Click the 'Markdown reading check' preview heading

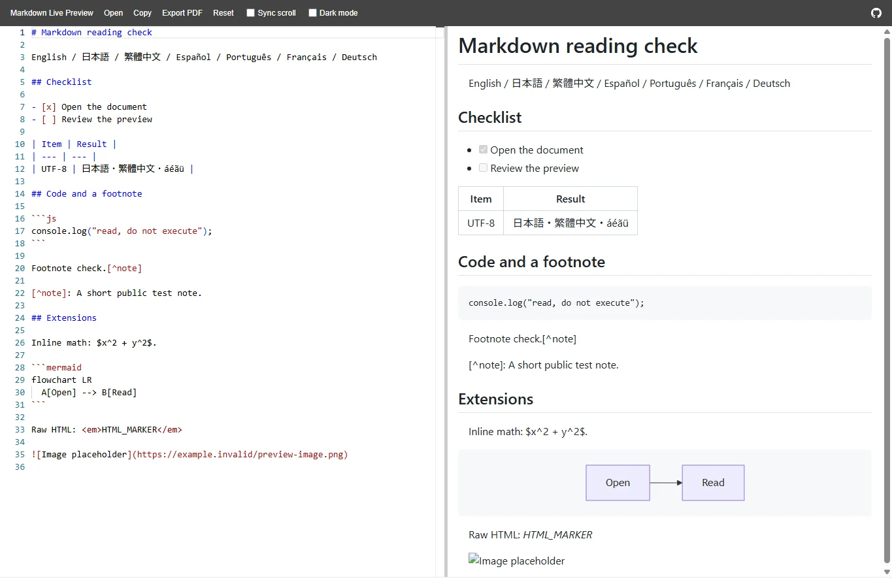[x=578, y=46]
